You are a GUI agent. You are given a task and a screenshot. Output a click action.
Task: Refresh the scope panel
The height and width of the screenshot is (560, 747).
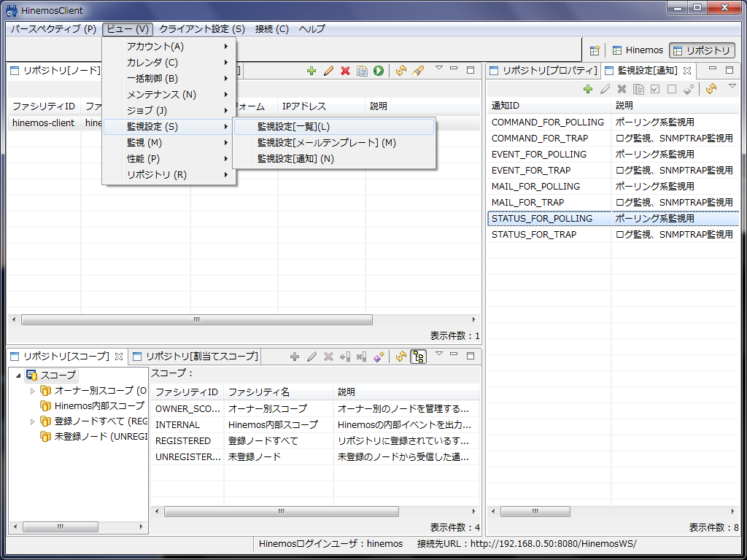[401, 357]
